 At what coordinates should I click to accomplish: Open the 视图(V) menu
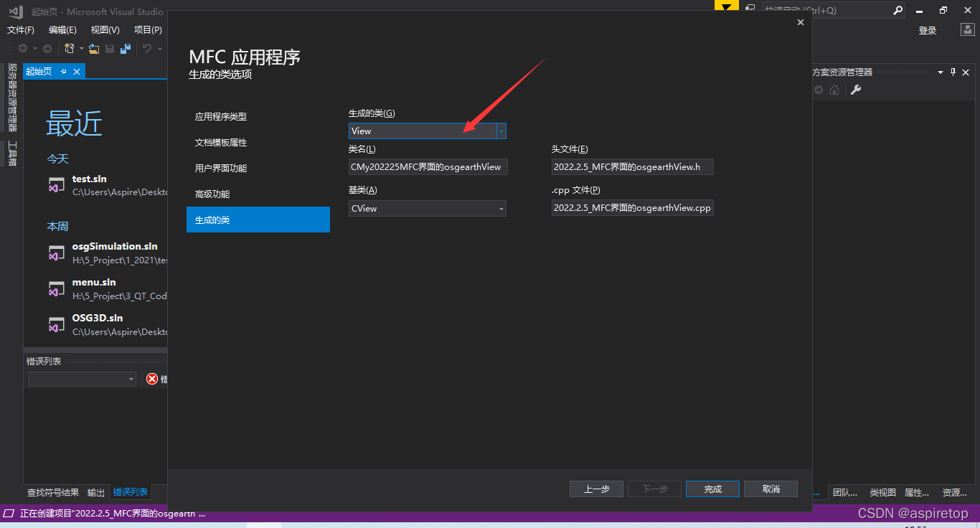105,29
